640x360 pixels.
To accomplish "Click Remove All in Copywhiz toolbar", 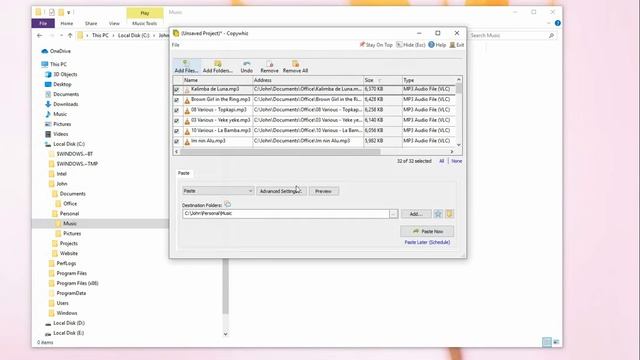I will pyautogui.click(x=295, y=67).
